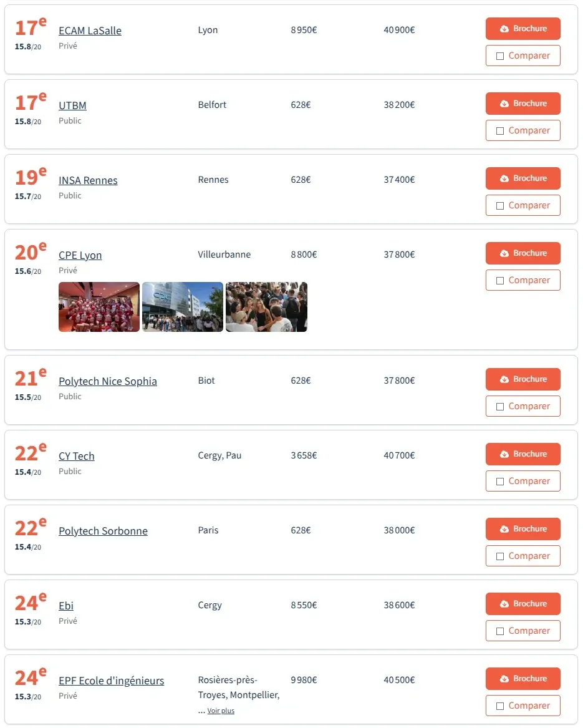
Task: Open the UTBM school page link
Action: tap(72, 105)
